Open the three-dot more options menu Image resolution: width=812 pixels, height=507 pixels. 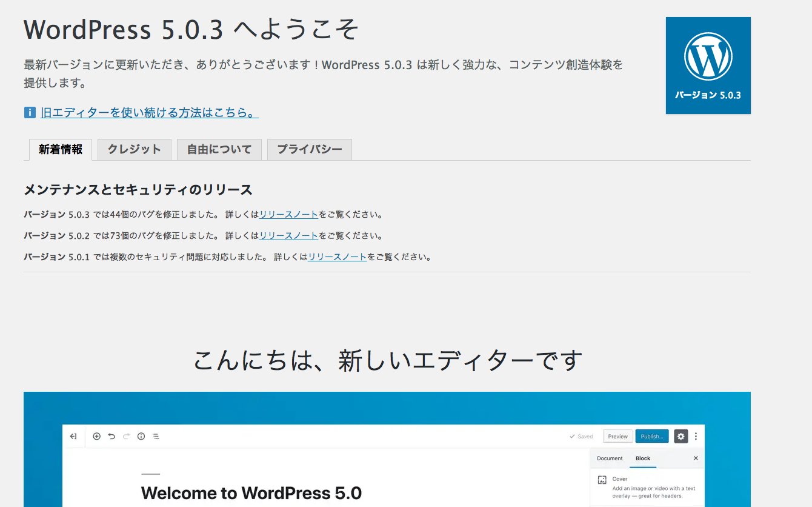click(696, 436)
